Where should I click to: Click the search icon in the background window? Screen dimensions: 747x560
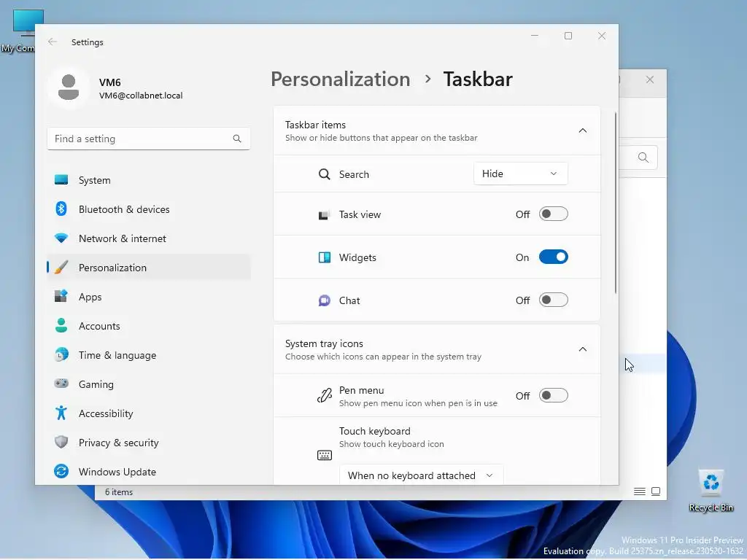pos(643,157)
